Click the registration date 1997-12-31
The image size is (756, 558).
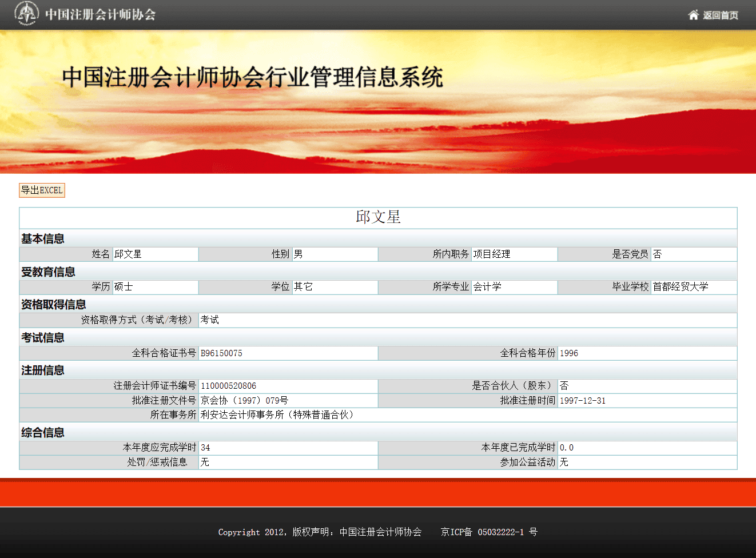(x=582, y=401)
